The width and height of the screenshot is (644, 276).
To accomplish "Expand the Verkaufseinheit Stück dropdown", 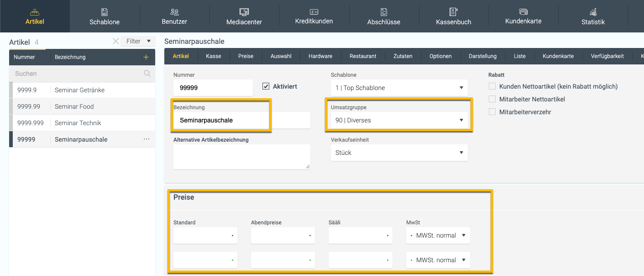I will (x=399, y=153).
